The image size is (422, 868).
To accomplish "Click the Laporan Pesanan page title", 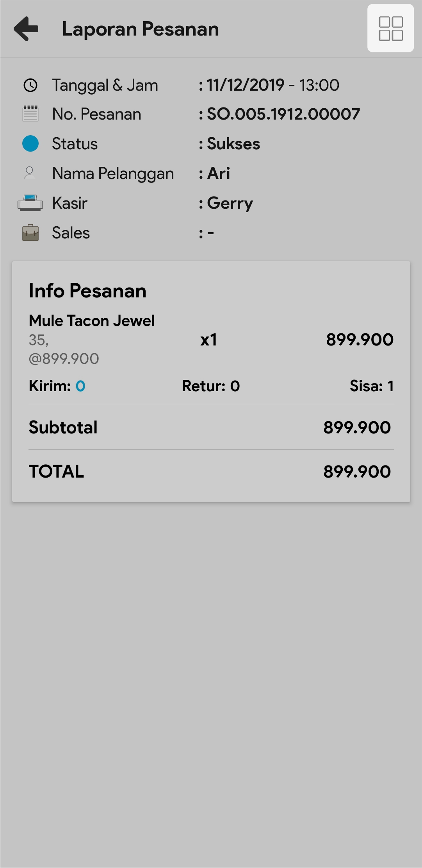I will [141, 29].
